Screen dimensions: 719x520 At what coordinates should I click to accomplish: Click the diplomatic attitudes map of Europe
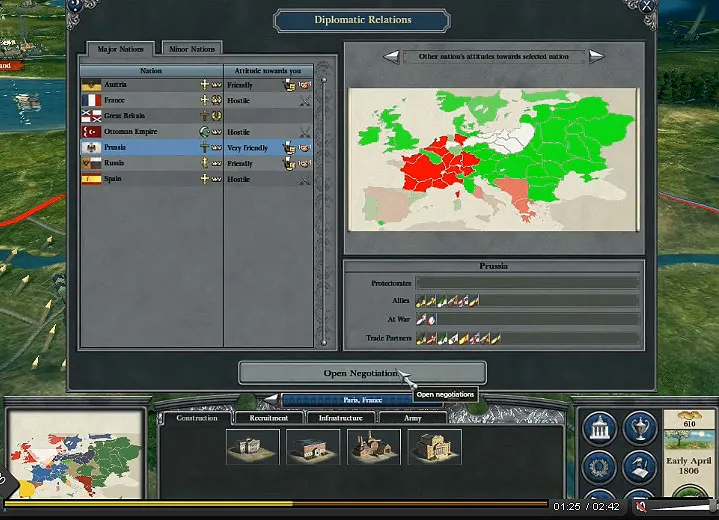point(493,159)
